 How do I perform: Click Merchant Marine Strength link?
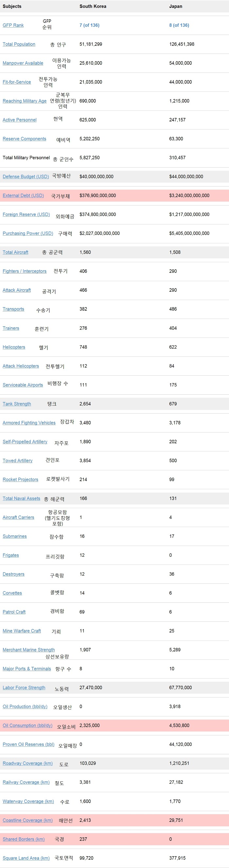29,650
